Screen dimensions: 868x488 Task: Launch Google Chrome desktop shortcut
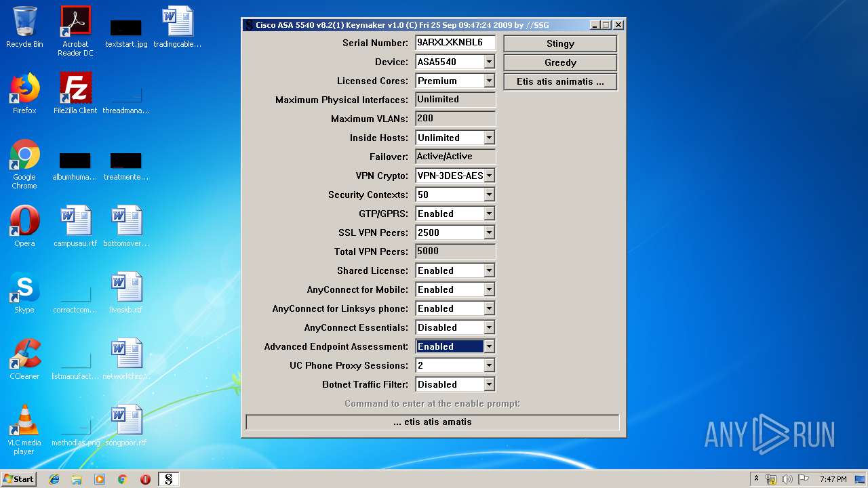point(24,164)
